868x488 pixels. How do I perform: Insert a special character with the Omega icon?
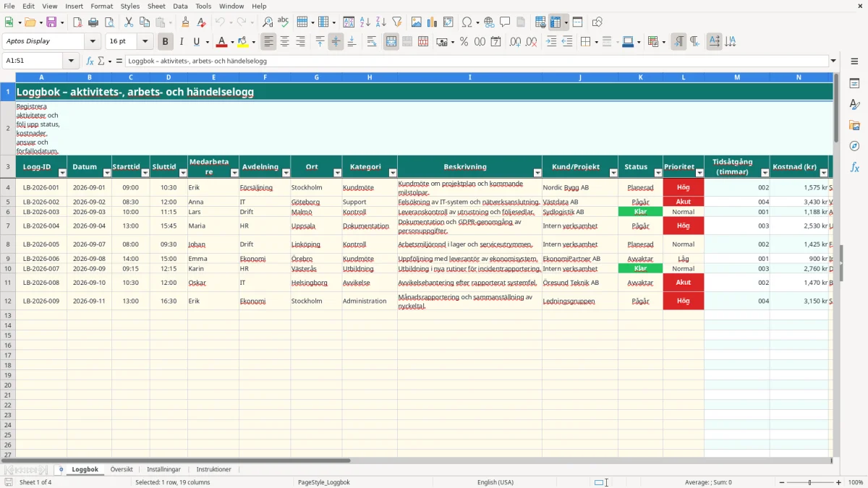(x=467, y=22)
